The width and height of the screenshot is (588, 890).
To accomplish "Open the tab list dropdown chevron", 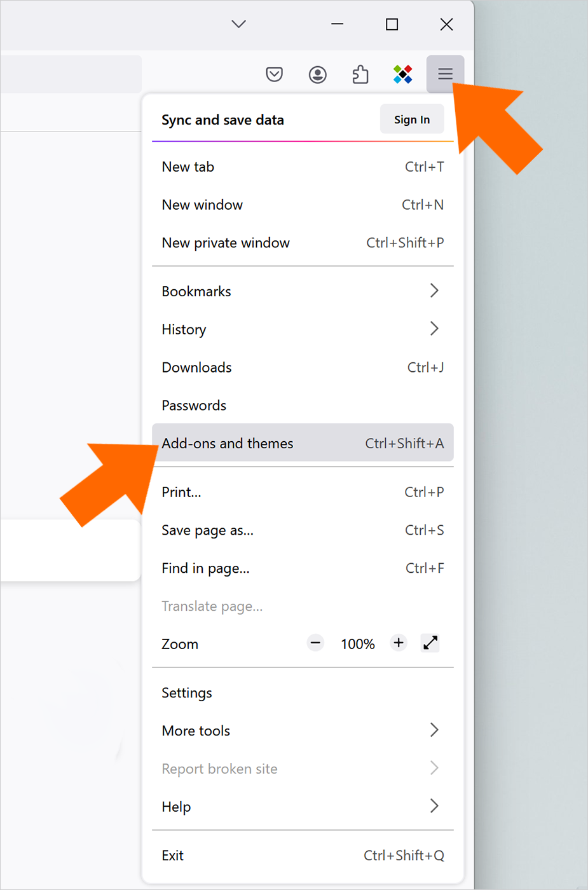I will [x=238, y=24].
